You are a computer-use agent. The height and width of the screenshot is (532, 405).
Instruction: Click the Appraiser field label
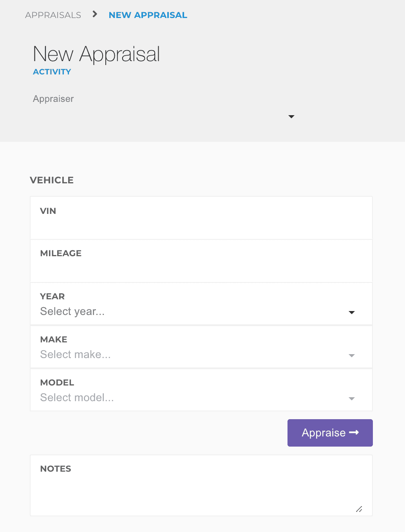(53, 99)
